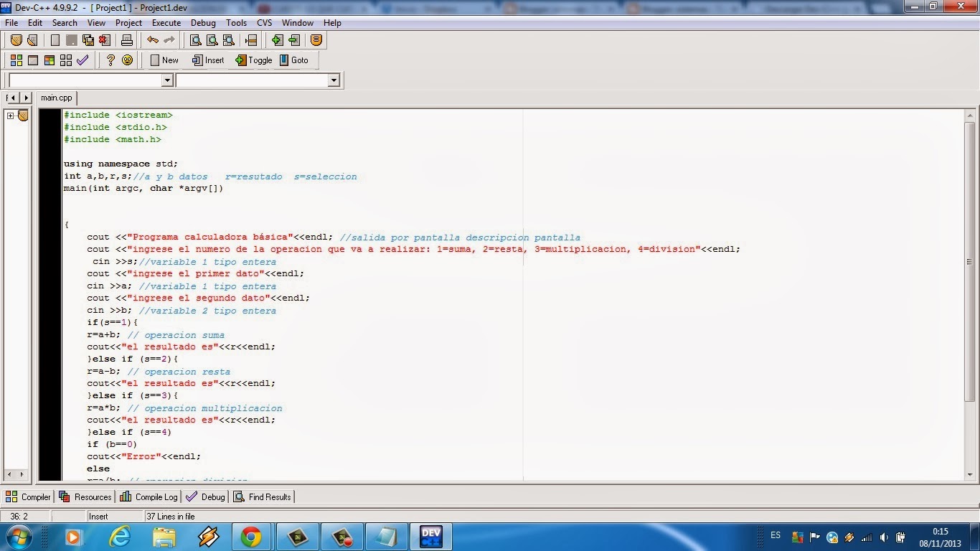Open the Resources bottom tab
The width and height of the screenshot is (980, 551).
(85, 496)
